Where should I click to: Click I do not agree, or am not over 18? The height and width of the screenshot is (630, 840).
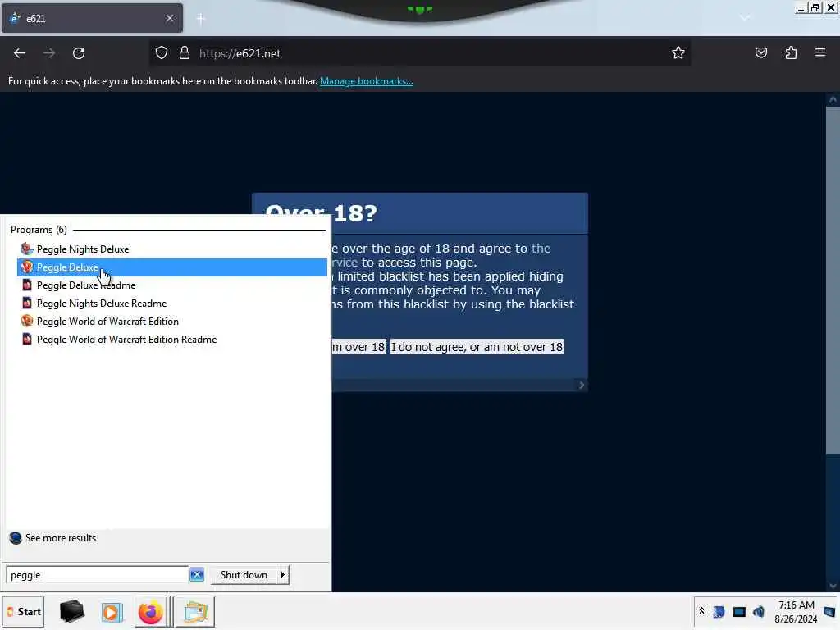pos(477,347)
